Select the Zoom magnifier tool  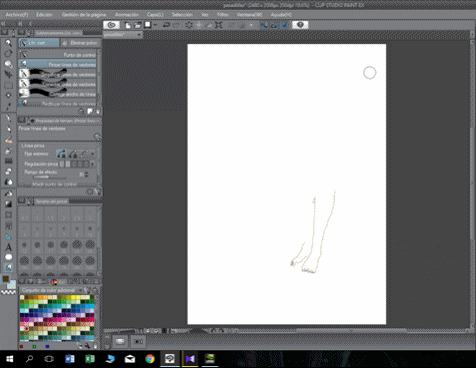8,43
